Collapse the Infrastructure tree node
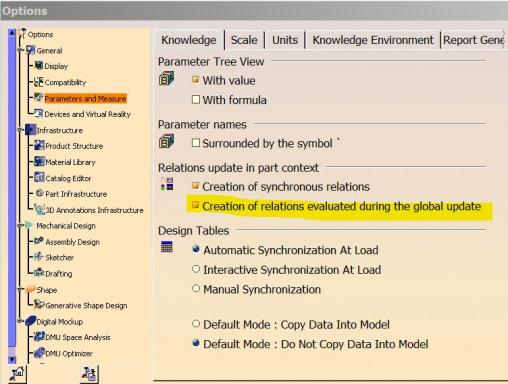The image size is (508, 384). [21, 130]
